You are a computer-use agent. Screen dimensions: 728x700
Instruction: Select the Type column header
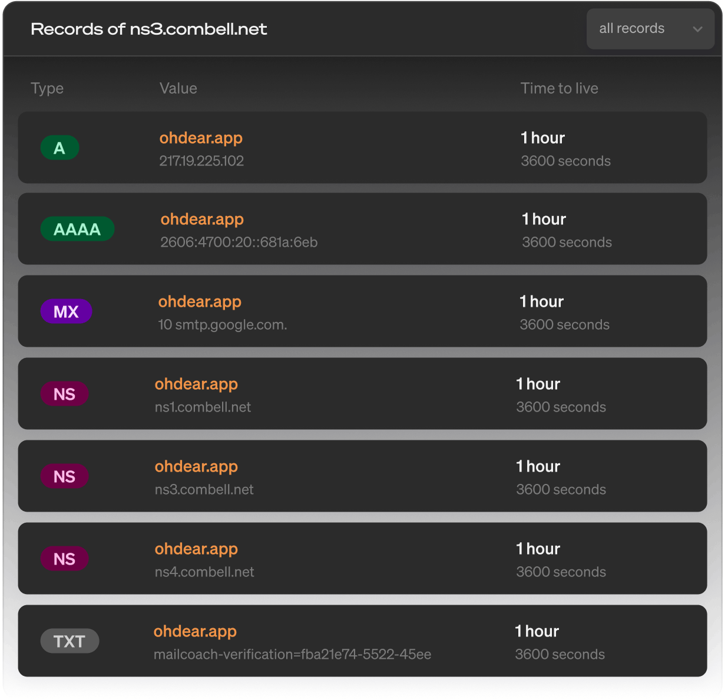[x=47, y=88]
